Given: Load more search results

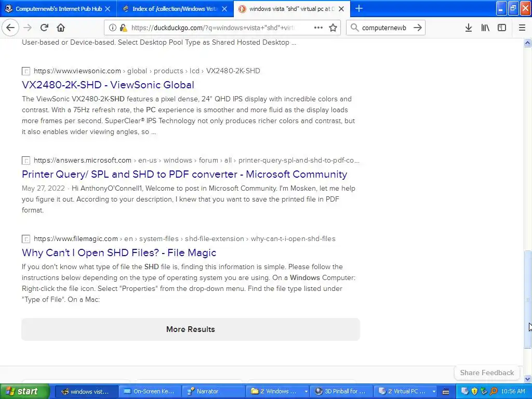Looking at the screenshot, I should (191, 329).
